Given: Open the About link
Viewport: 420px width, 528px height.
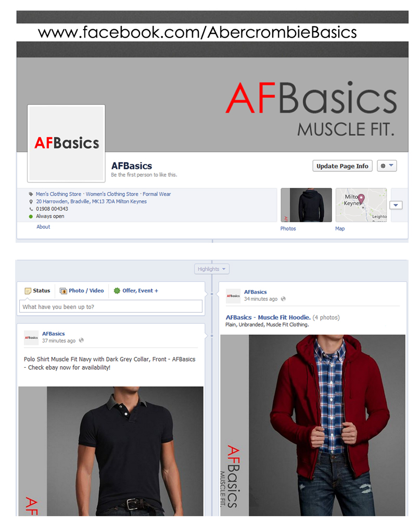Looking at the screenshot, I should tap(43, 227).
